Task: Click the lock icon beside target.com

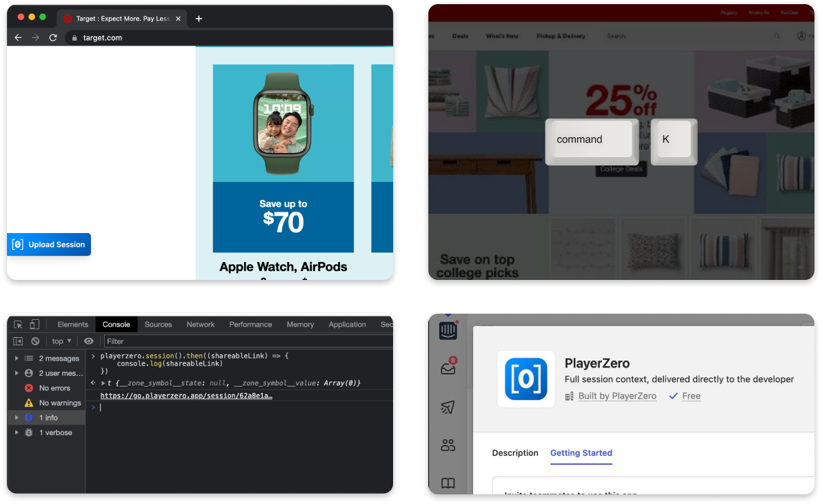Action: (x=74, y=38)
